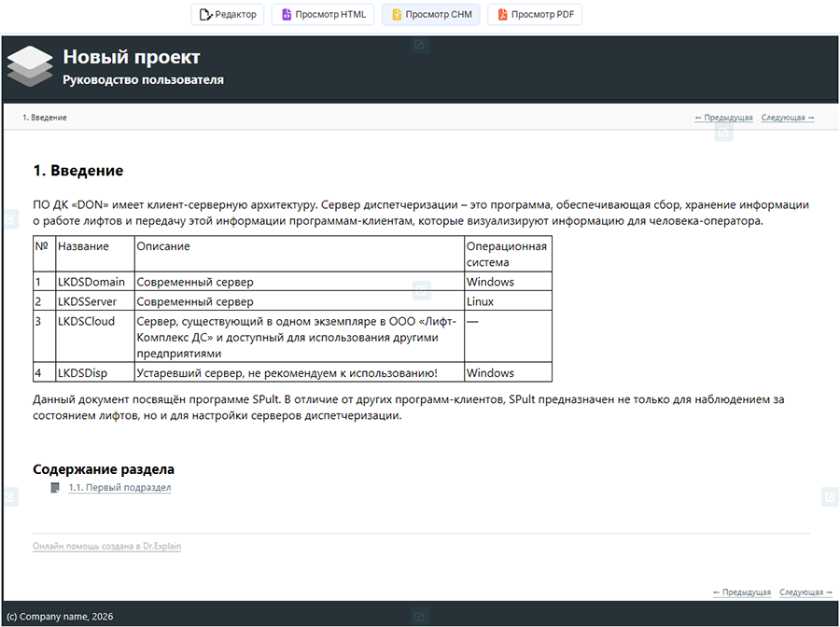
Task: Click the Устаревший сервер description cell
Action: click(299, 372)
